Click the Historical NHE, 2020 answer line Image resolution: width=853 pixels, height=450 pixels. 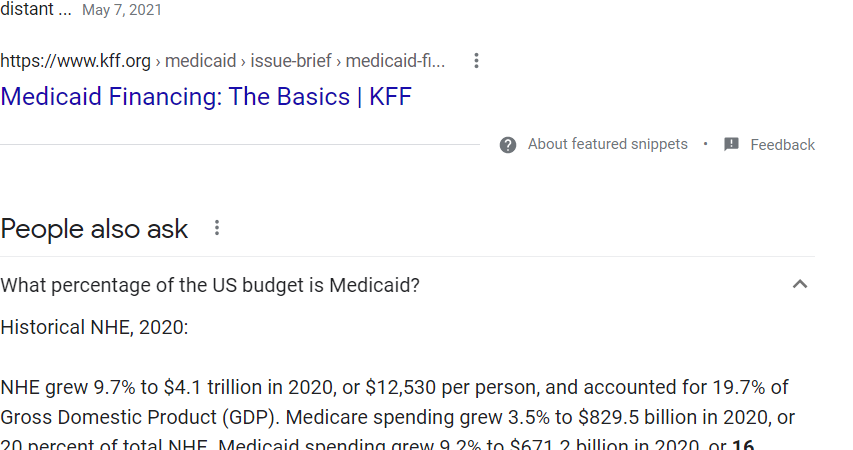[94, 328]
